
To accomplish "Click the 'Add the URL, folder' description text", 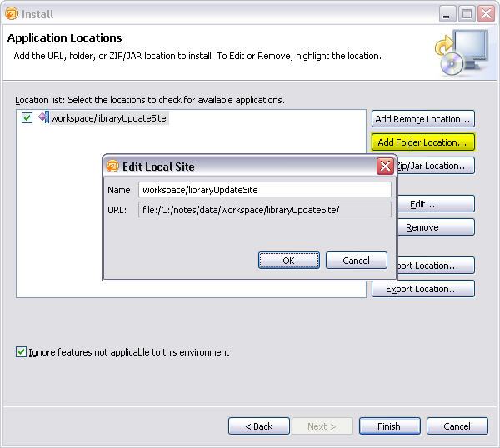I will [197, 56].
